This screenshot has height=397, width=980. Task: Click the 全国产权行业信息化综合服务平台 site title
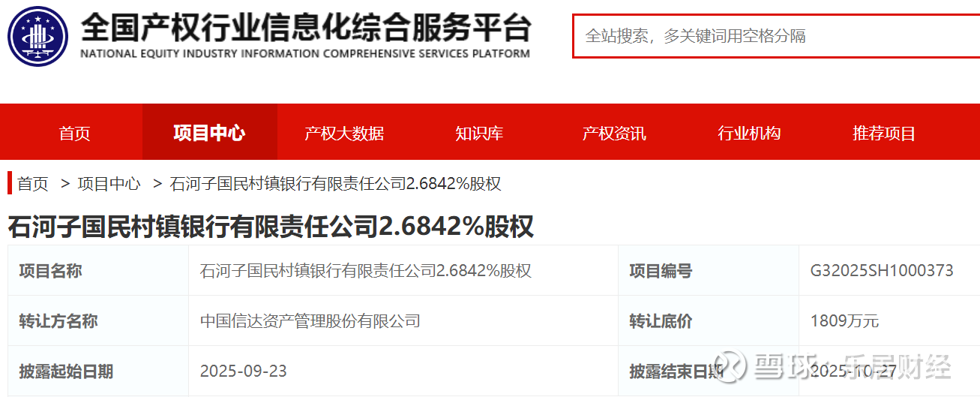pyautogui.click(x=306, y=28)
